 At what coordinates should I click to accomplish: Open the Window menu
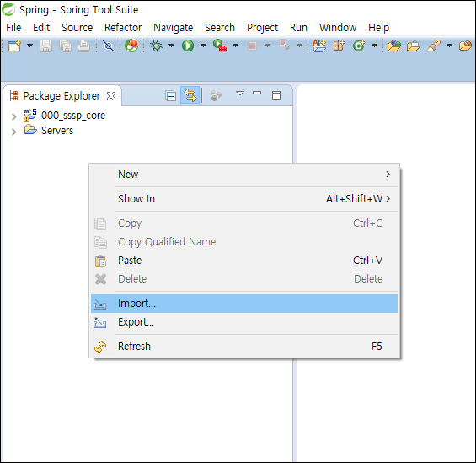[338, 28]
